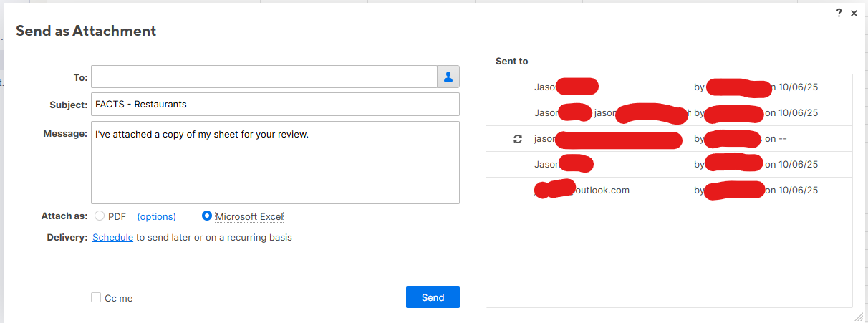The height and width of the screenshot is (323, 868).
Task: Open PDF options link
Action: 156,216
